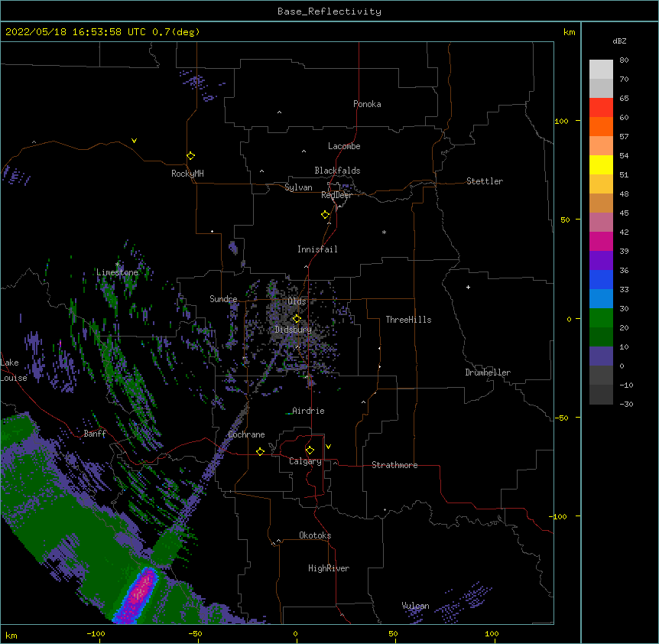Select the yellow diamond marker south of RedDeer

click(326, 215)
